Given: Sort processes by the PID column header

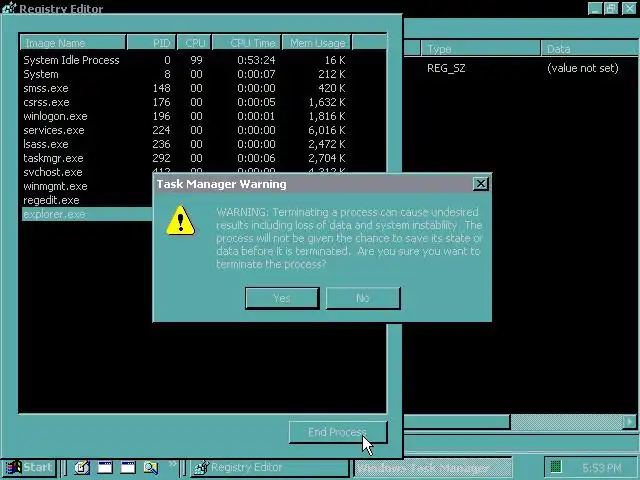Looking at the screenshot, I should [x=151, y=42].
